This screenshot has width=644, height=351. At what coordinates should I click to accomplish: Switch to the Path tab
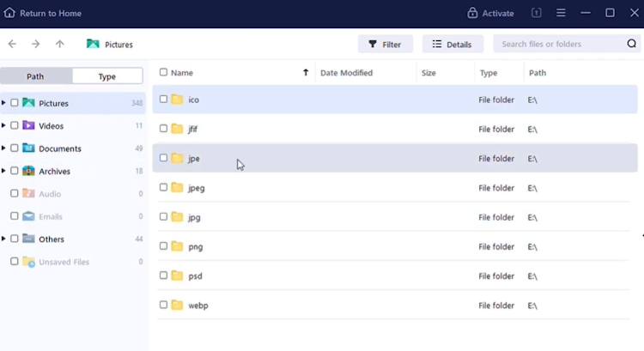coord(35,76)
